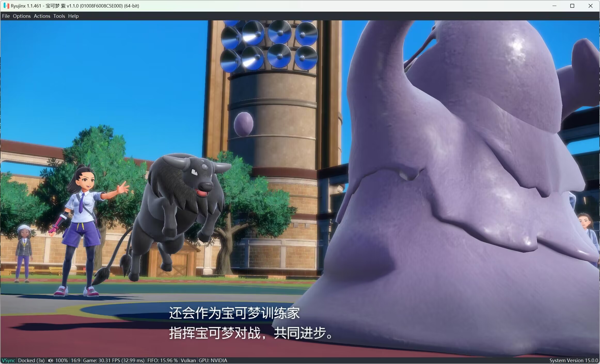The width and height of the screenshot is (600, 364).
Task: Click the Vulkan backend label
Action: click(188, 360)
